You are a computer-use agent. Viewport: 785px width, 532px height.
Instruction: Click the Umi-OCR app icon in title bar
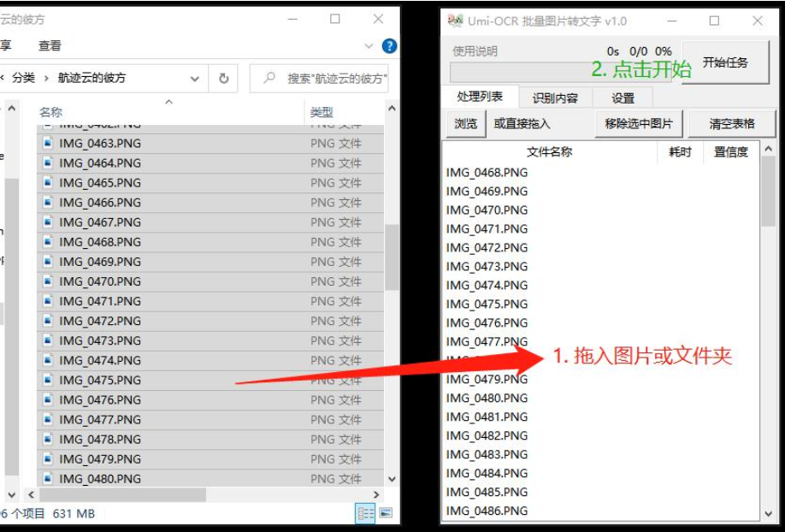[x=455, y=21]
